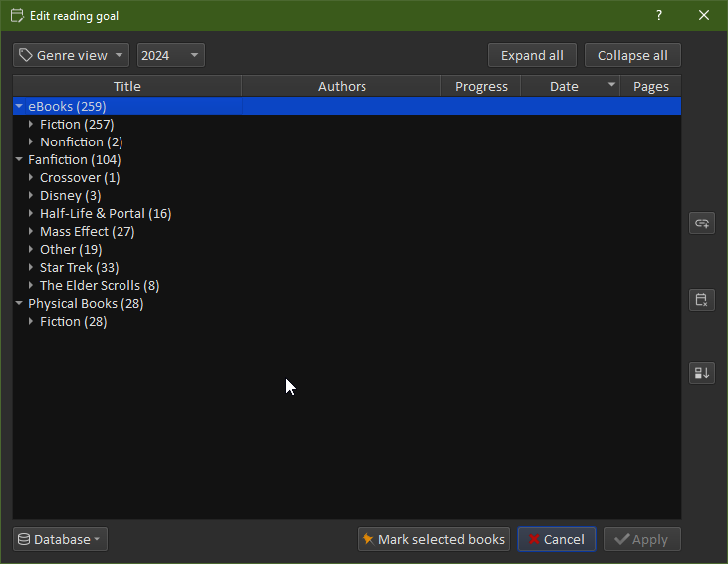Open the 2024 year dropdown
This screenshot has width=728, height=564.
click(x=170, y=55)
